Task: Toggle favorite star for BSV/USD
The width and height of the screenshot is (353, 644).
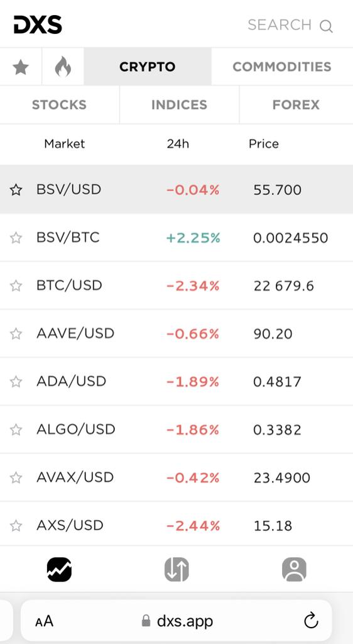Action: 16,190
